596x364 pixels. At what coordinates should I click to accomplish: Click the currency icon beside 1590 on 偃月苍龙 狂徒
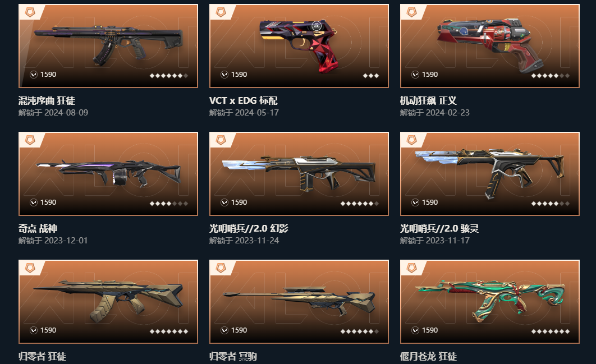pos(415,330)
